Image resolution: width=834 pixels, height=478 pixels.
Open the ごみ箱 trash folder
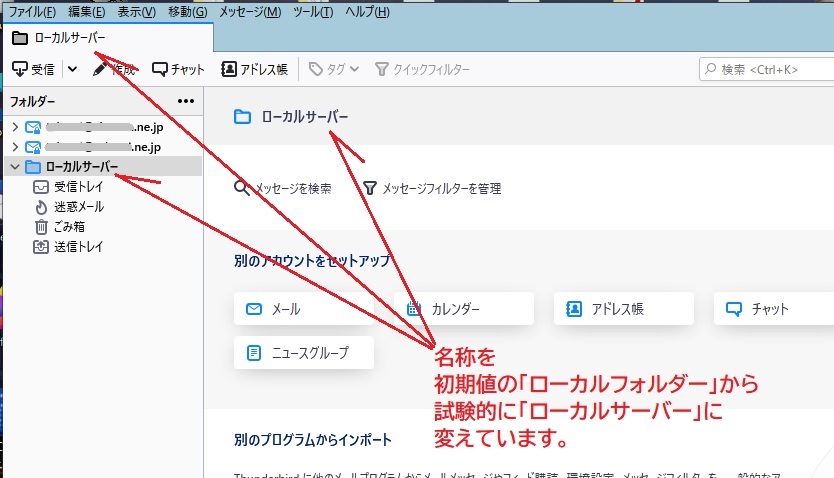tap(70, 227)
